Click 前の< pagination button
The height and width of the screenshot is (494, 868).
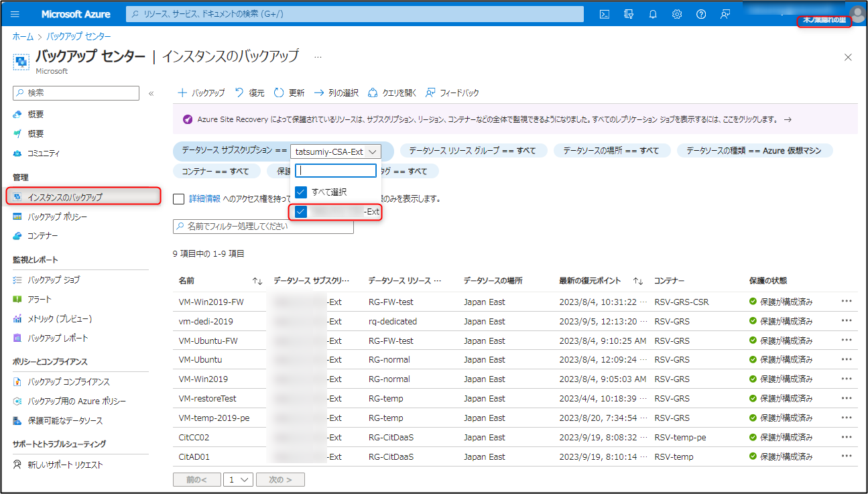pyautogui.click(x=197, y=480)
